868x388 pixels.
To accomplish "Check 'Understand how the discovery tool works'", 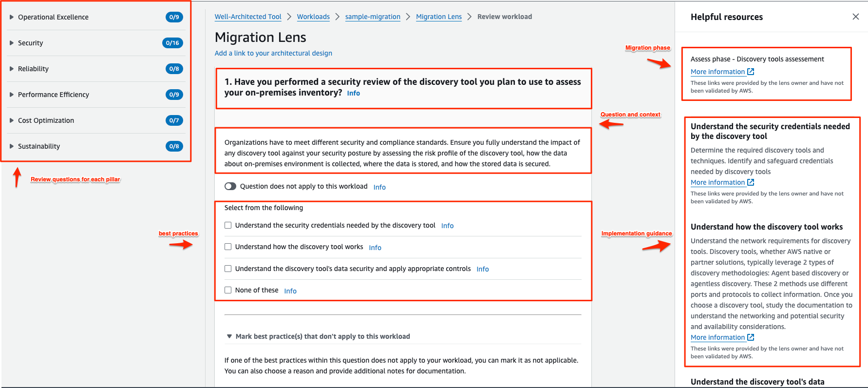I will coord(228,247).
